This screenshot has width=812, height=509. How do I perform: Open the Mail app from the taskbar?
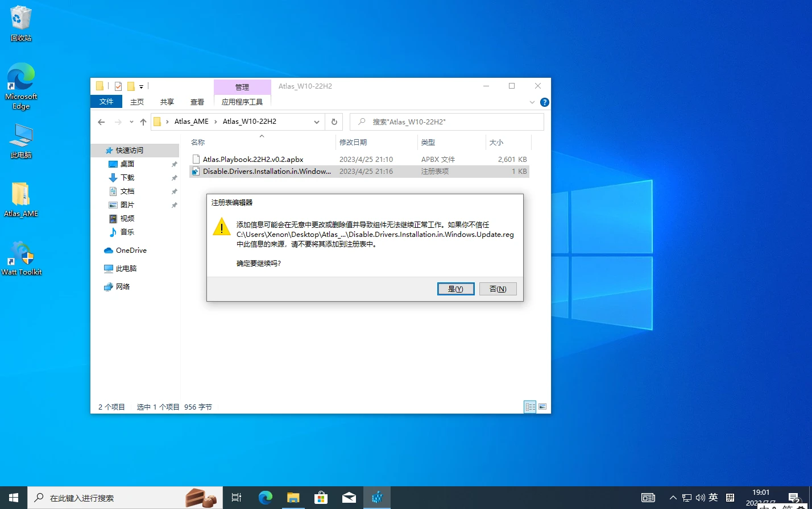(x=349, y=498)
